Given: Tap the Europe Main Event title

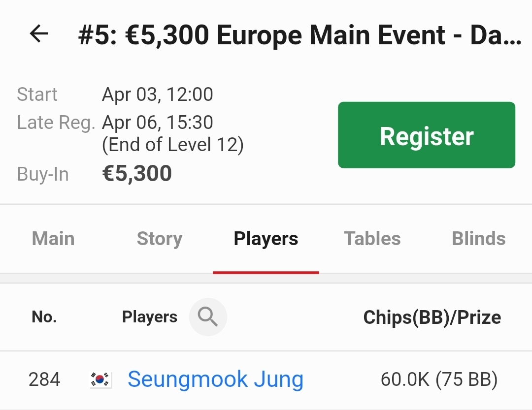Looking at the screenshot, I should coord(299,35).
